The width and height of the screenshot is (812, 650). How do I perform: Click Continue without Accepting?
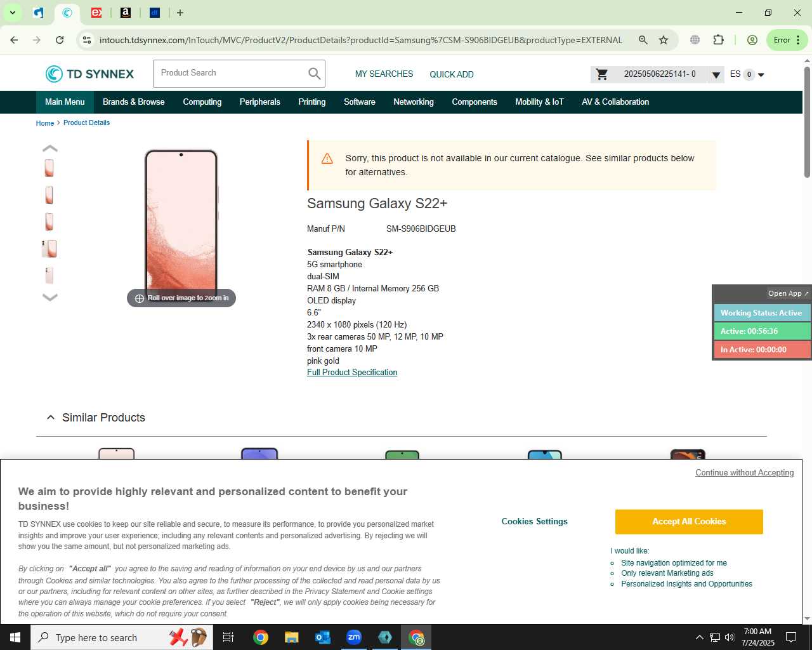click(x=744, y=473)
